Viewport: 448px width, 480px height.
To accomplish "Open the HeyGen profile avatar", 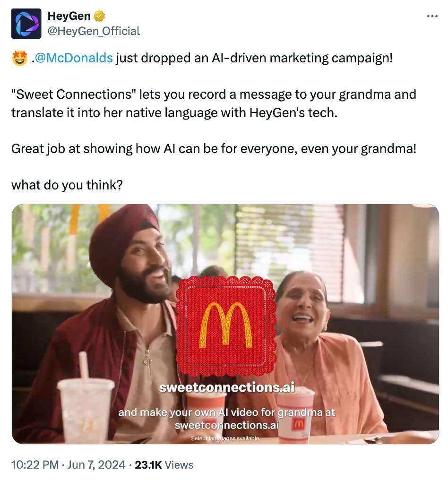I will coord(26,24).
